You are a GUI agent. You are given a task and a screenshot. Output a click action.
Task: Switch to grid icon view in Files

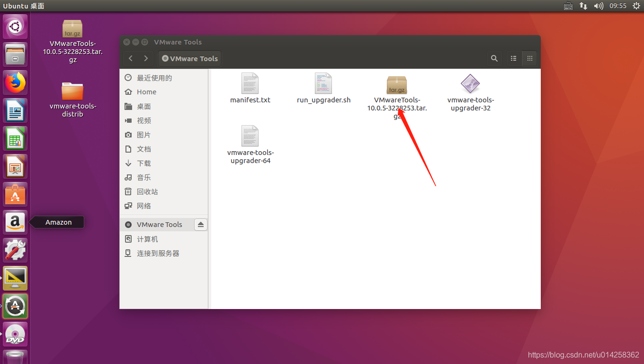tap(530, 58)
